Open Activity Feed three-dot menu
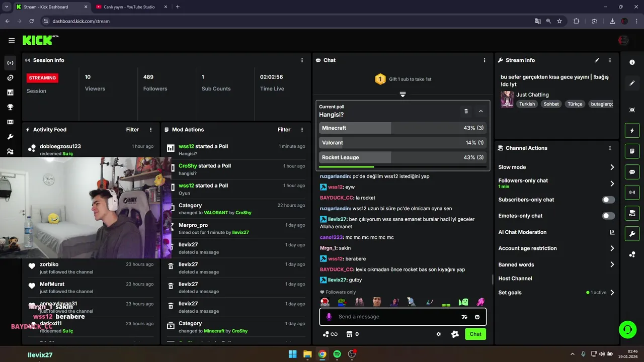644x362 pixels. 150,130
